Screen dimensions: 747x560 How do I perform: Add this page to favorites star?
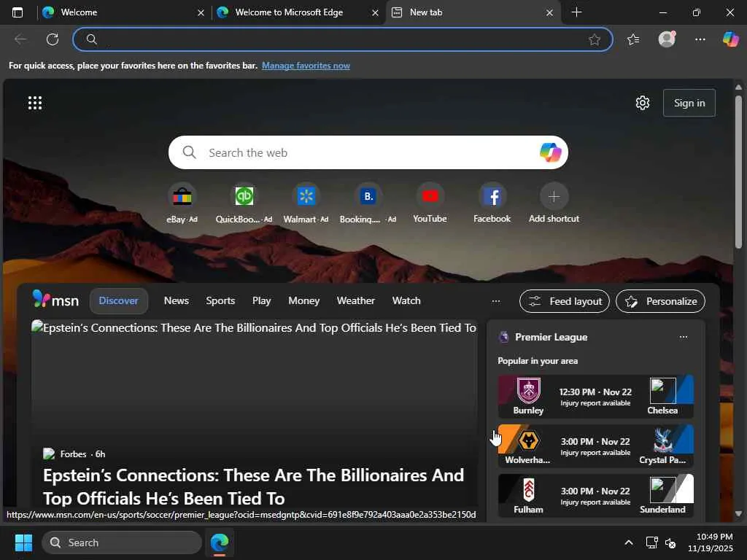(594, 39)
